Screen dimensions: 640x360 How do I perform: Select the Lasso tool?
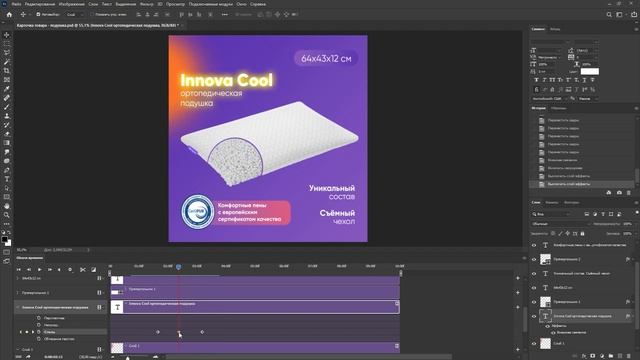(x=7, y=53)
